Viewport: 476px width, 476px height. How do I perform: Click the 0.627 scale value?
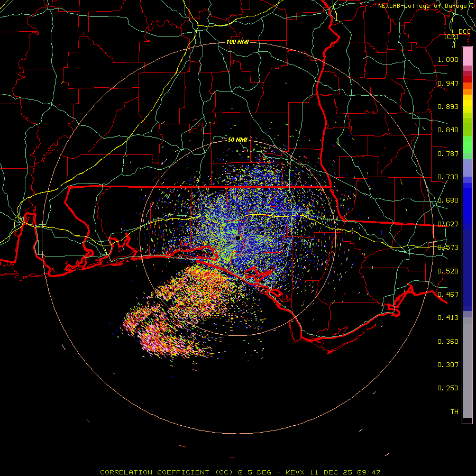(448, 224)
